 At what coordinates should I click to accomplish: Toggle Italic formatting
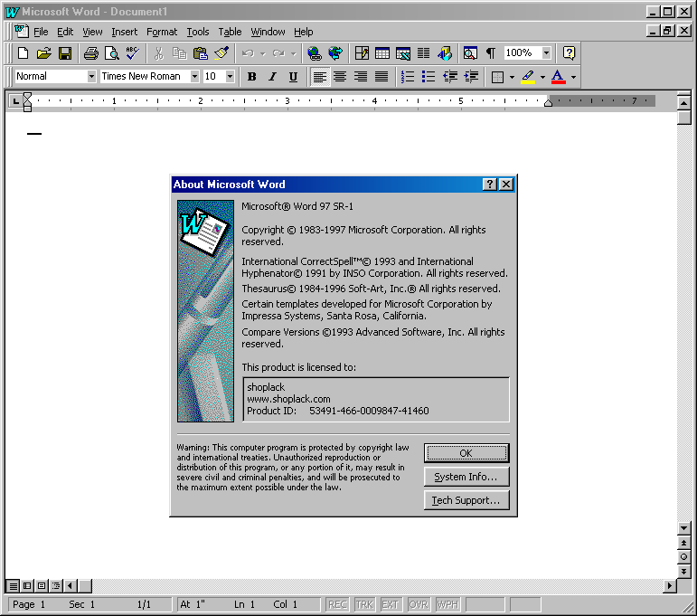272,77
